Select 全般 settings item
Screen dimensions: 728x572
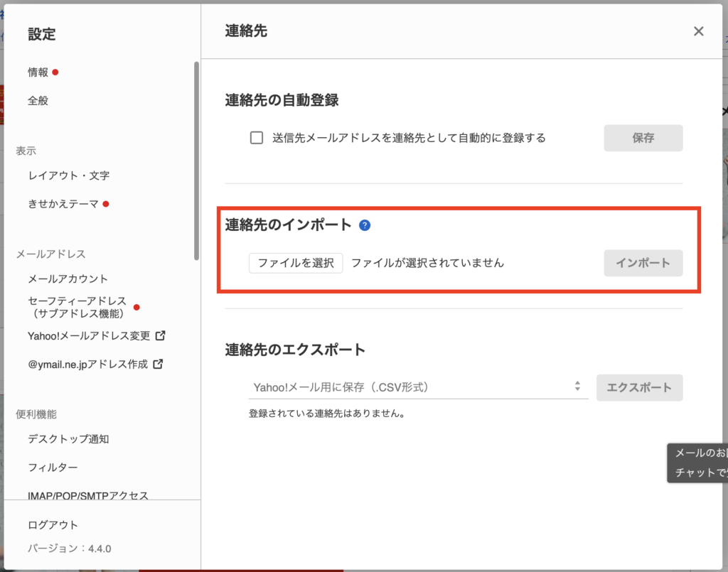tap(38, 101)
